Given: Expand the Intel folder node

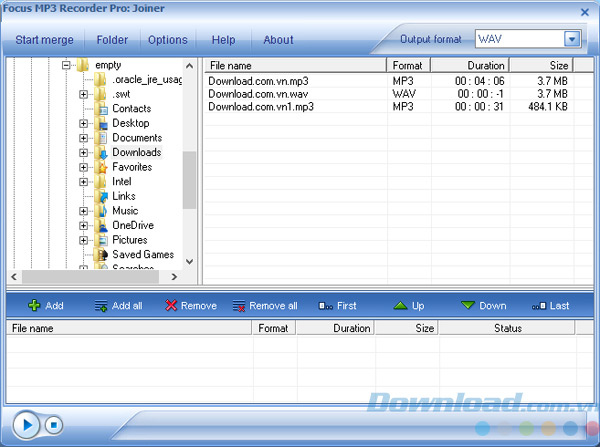Looking at the screenshot, I should pos(83,181).
